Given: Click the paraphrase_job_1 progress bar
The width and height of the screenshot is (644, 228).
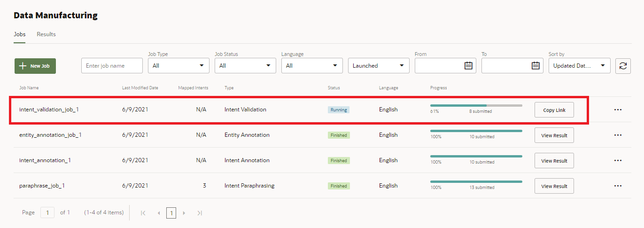Looking at the screenshot, I should (476, 181).
